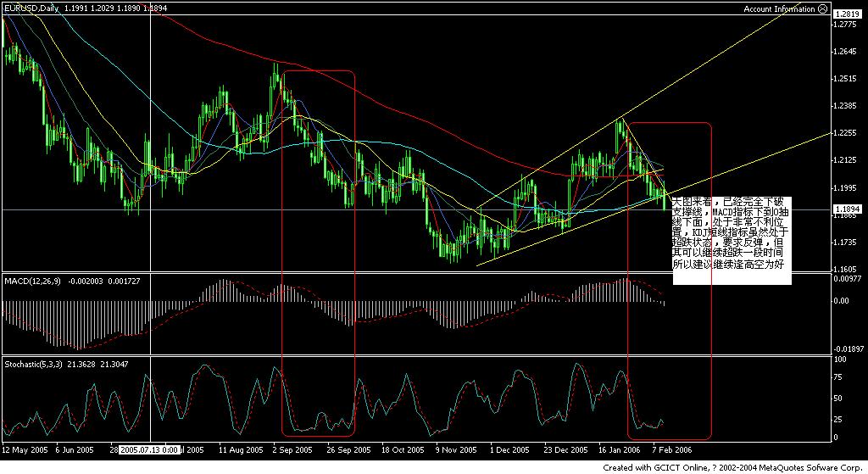Click the 11 Aug 2005 date label
The image size is (868, 474).
click(x=241, y=449)
